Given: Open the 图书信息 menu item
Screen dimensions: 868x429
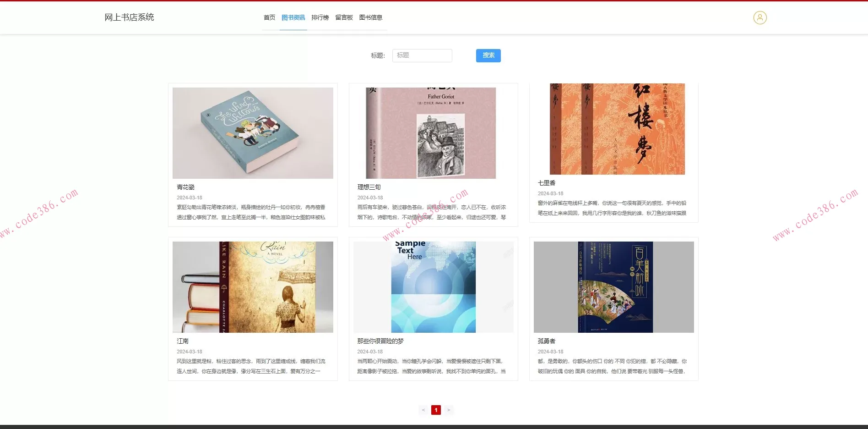Looking at the screenshot, I should [371, 17].
